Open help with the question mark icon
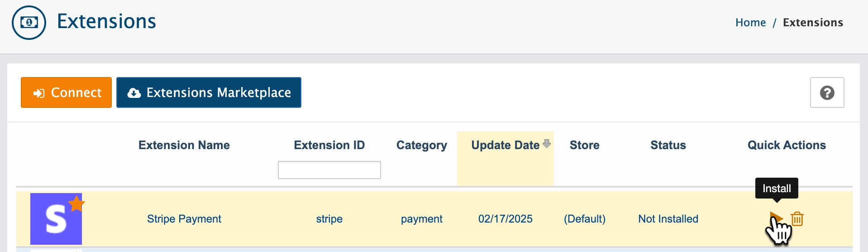 click(827, 92)
